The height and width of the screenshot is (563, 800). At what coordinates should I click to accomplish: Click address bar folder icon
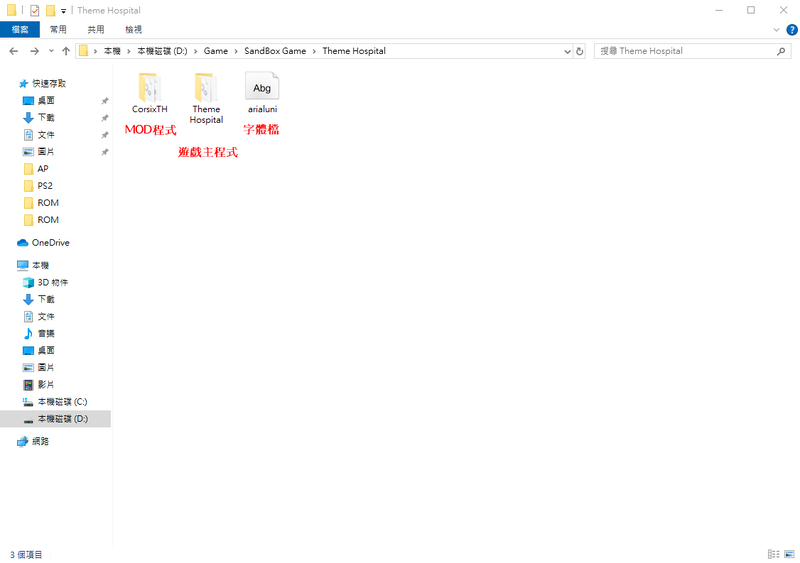(x=83, y=51)
